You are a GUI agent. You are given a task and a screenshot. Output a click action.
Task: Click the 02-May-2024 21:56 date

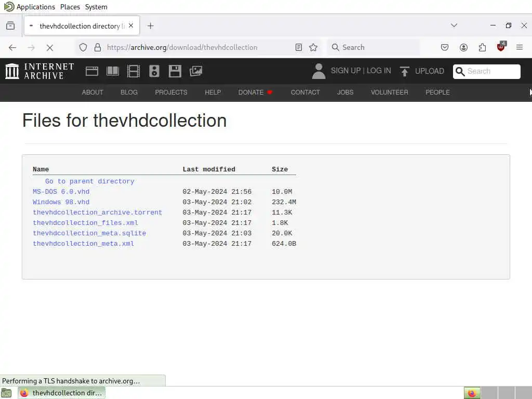click(217, 192)
